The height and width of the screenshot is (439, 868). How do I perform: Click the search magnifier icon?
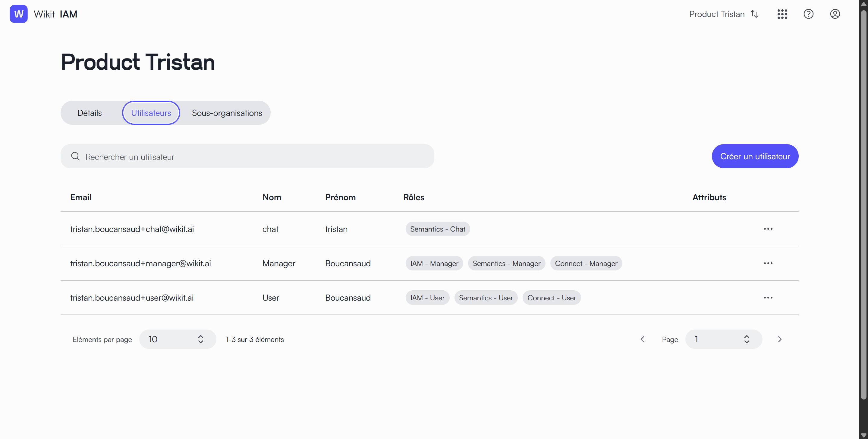coord(75,156)
